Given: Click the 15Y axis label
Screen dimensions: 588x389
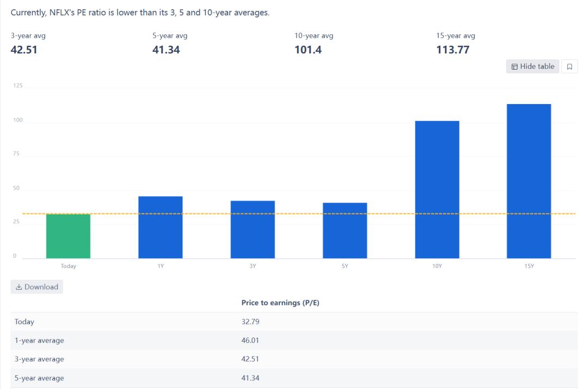Looking at the screenshot, I should point(529,266).
